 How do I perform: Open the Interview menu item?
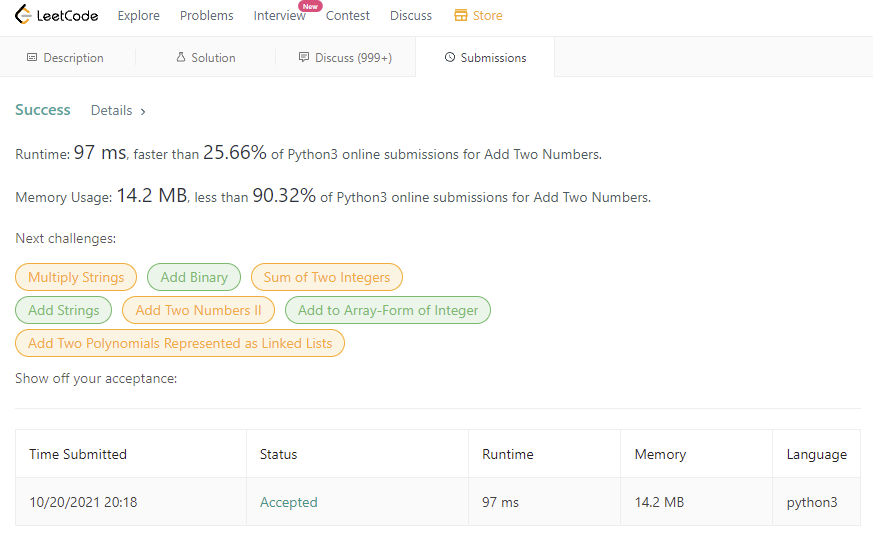[x=279, y=15]
